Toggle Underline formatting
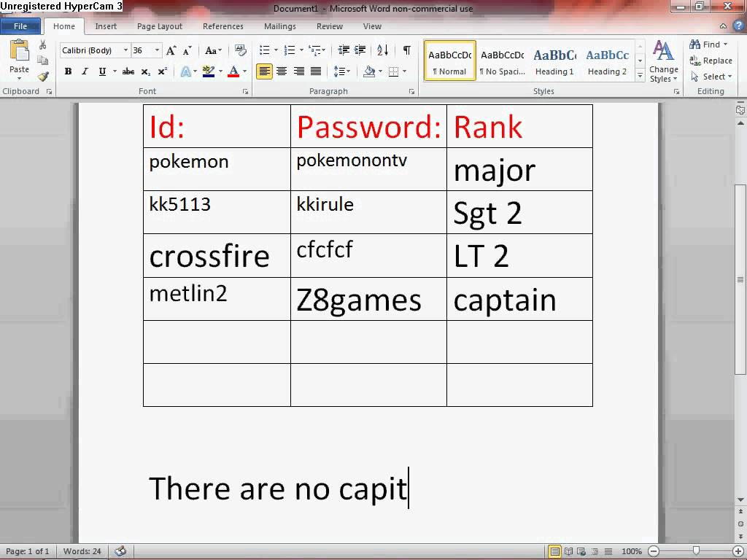 (102, 71)
